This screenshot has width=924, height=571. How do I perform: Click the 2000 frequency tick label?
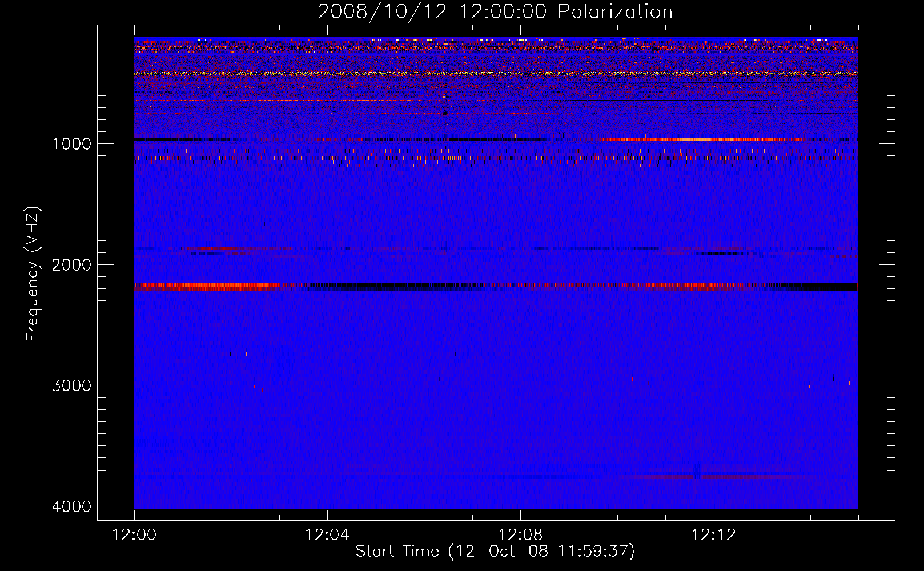coord(71,264)
